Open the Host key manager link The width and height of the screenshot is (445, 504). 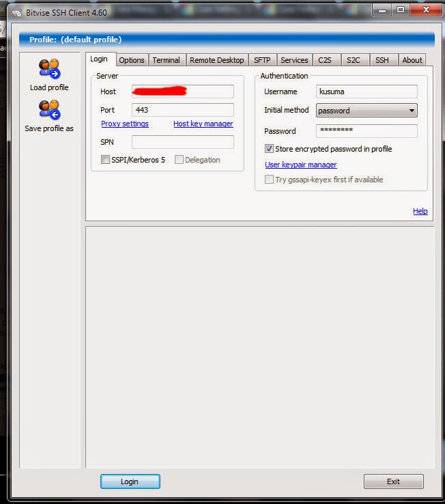(203, 124)
